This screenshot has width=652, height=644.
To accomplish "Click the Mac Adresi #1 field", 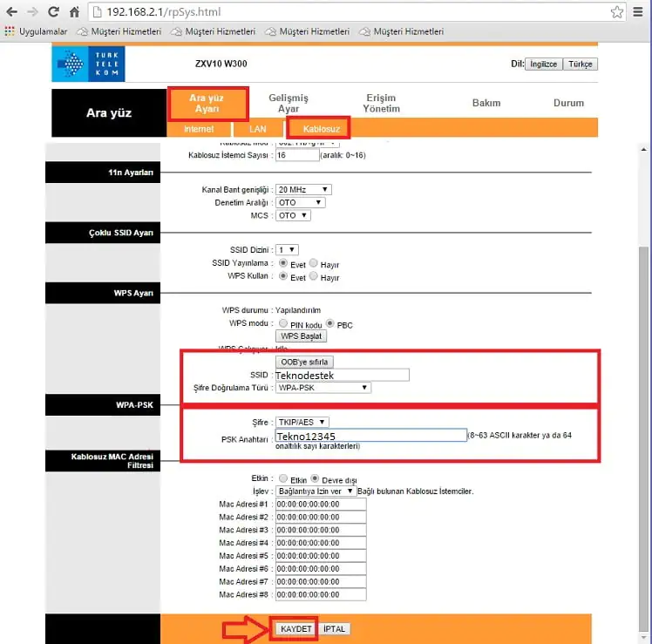I will coord(321,505).
